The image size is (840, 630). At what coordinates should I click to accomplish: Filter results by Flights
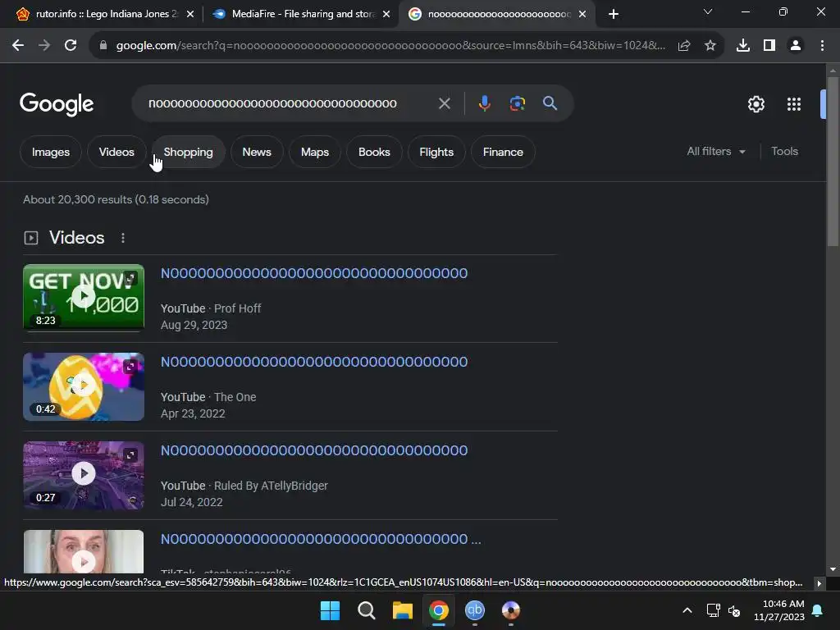click(436, 152)
